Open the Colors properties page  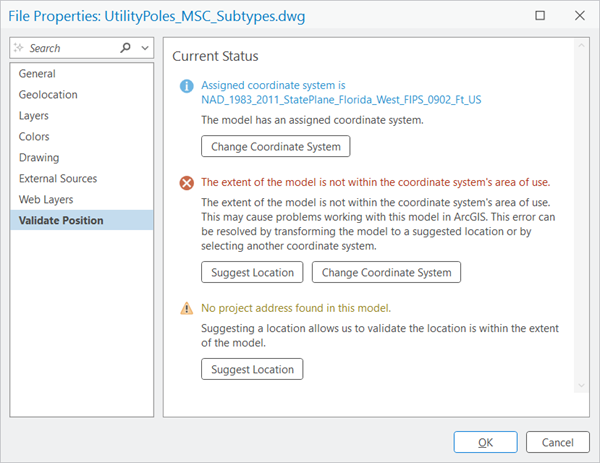(34, 137)
